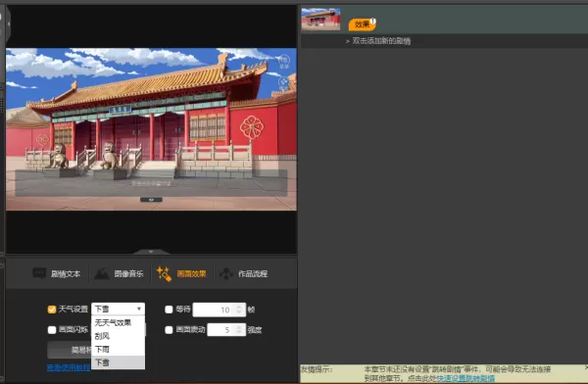The image size is (588, 384).
Task: Open the blue tutorial link below the button
Action: click(x=69, y=367)
